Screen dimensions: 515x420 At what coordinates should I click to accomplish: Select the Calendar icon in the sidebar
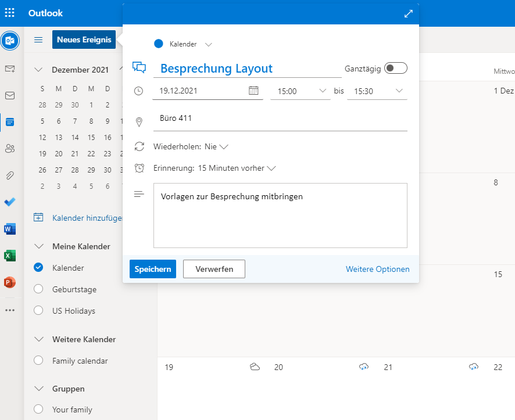pos(10,122)
